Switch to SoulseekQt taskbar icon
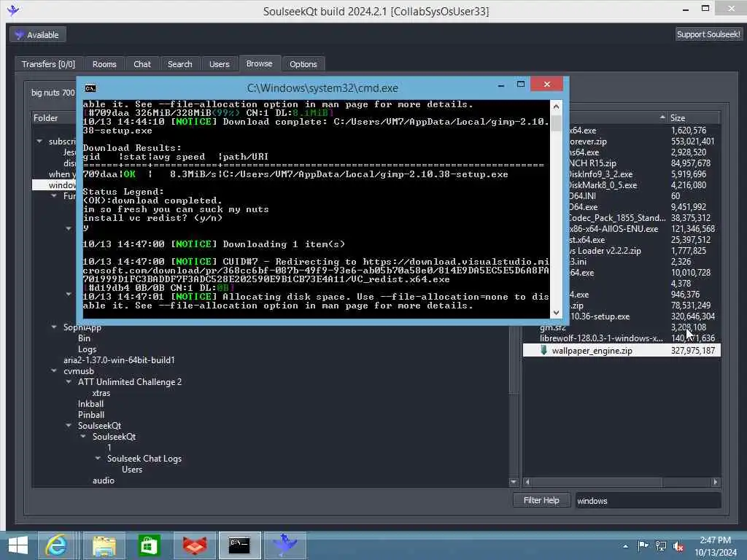The width and height of the screenshot is (747, 560). tap(285, 545)
